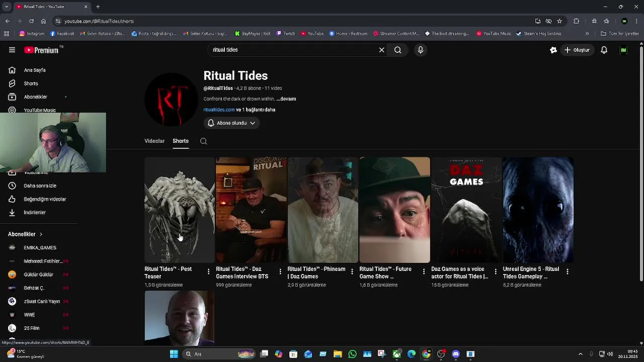Open options for Future Game Show short
This screenshot has height=362, width=644.
point(424,271)
